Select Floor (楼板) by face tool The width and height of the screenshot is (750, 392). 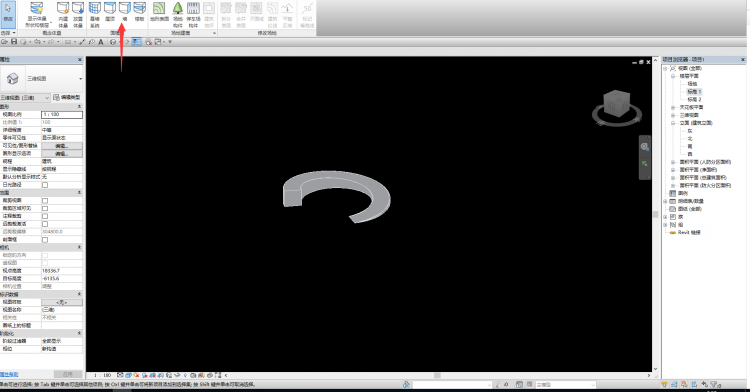pos(139,12)
